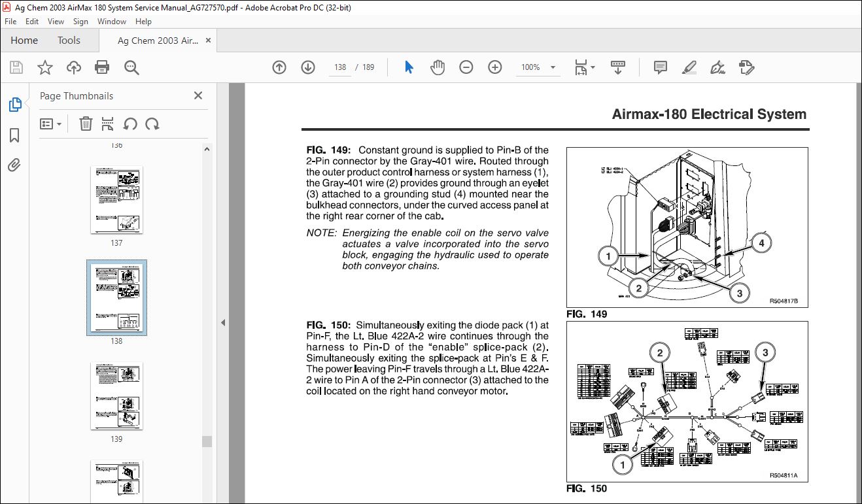Image resolution: width=862 pixels, height=504 pixels.
Task: Click the upload to cloud icon
Action: click(74, 67)
